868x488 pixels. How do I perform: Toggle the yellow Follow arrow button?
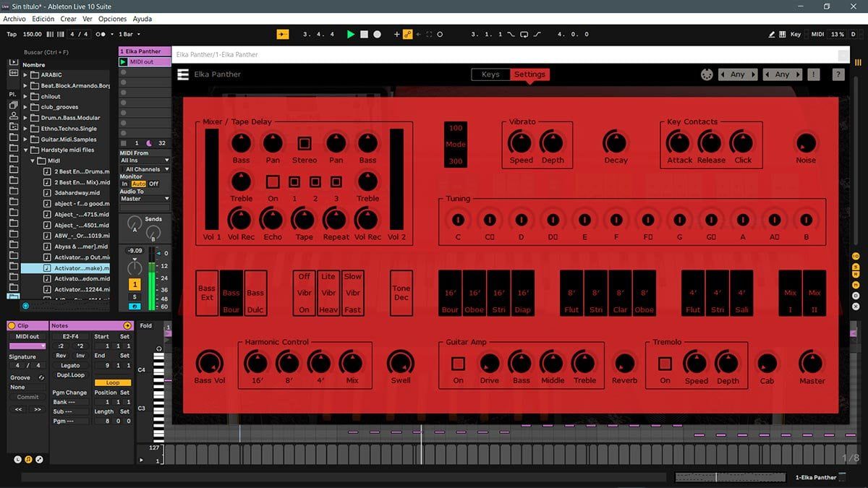tap(282, 34)
